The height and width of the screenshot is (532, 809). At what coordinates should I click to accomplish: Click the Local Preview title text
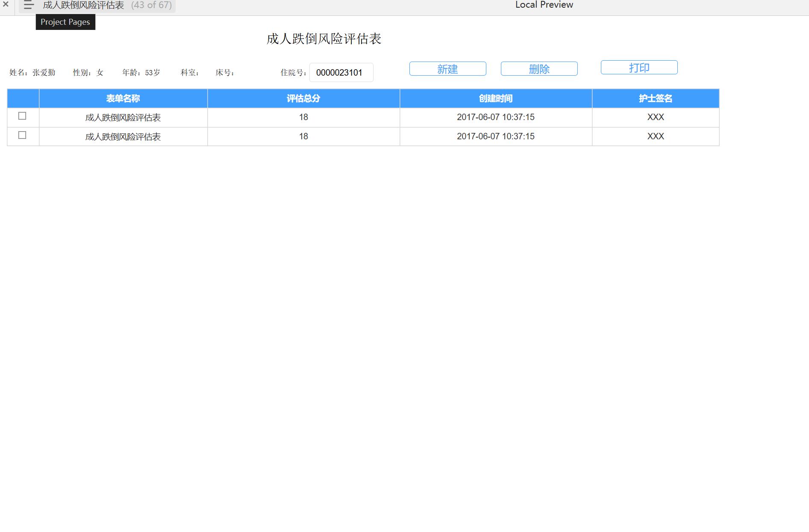(544, 5)
